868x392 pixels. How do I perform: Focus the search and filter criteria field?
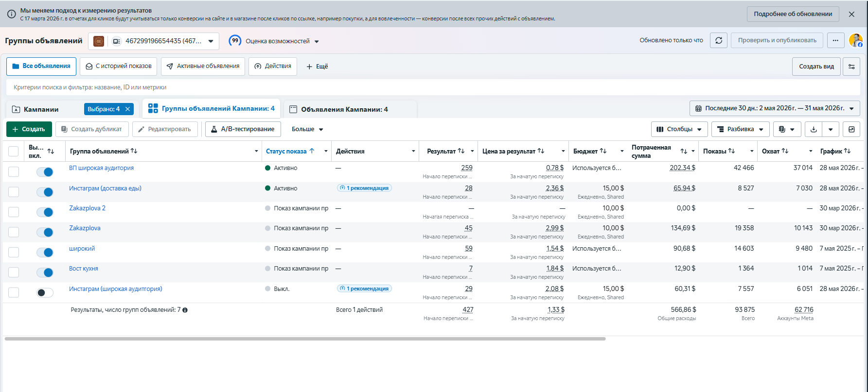433,87
